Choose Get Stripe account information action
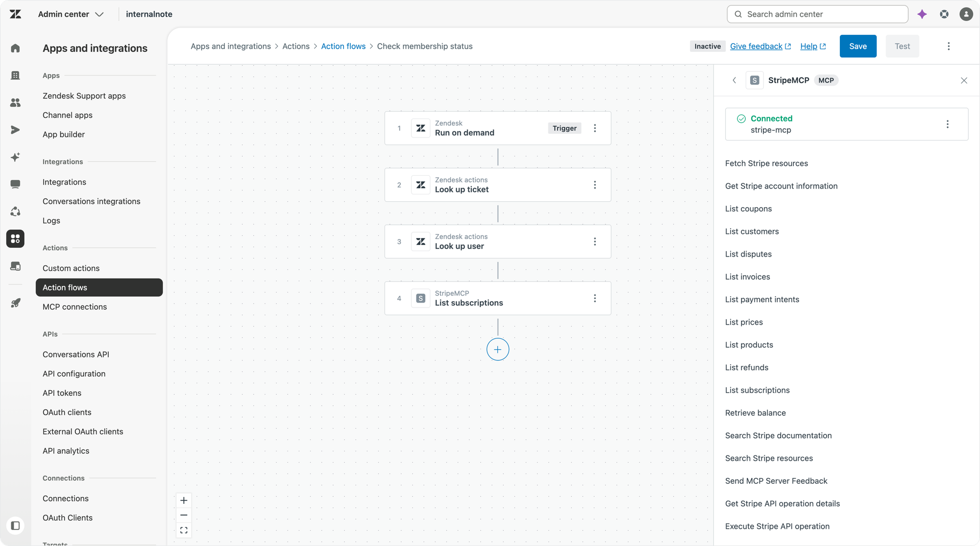Viewport: 980px width, 546px height. click(781, 186)
